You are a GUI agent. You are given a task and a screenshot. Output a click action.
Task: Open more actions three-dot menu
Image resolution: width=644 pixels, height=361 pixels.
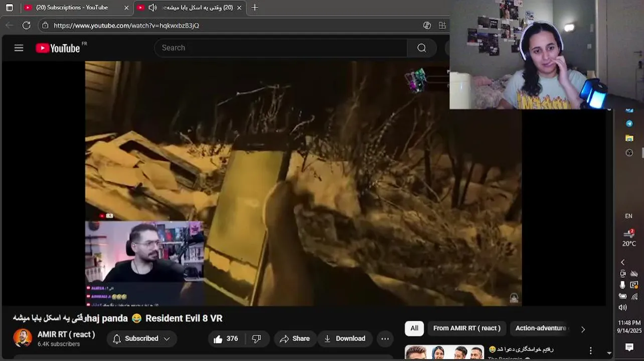pyautogui.click(x=385, y=339)
